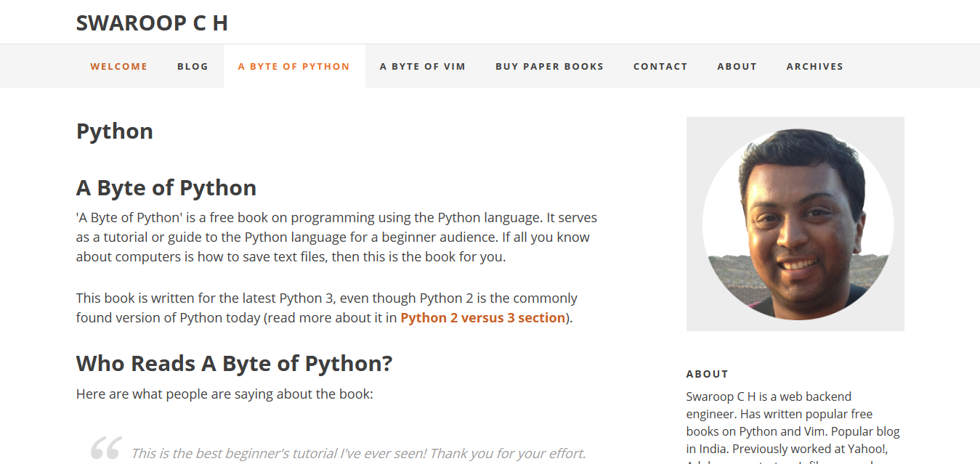Click the first paragraph about the free book
980x464 pixels.
[334, 237]
